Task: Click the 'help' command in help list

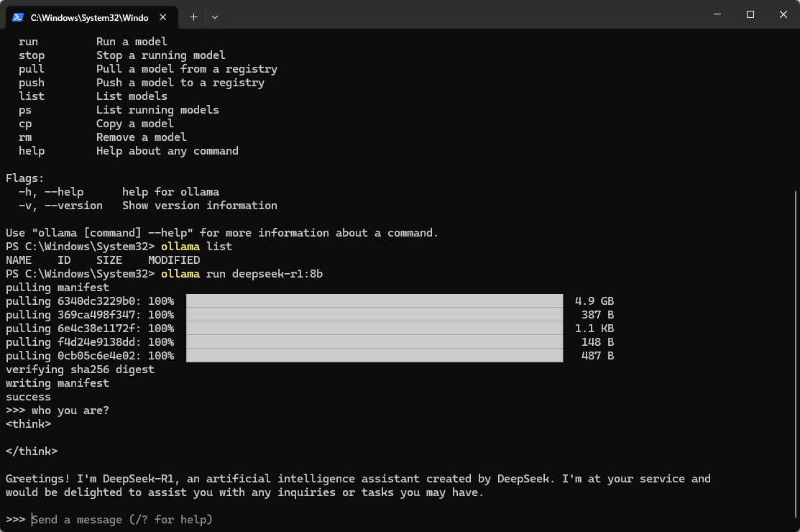Action: point(32,151)
